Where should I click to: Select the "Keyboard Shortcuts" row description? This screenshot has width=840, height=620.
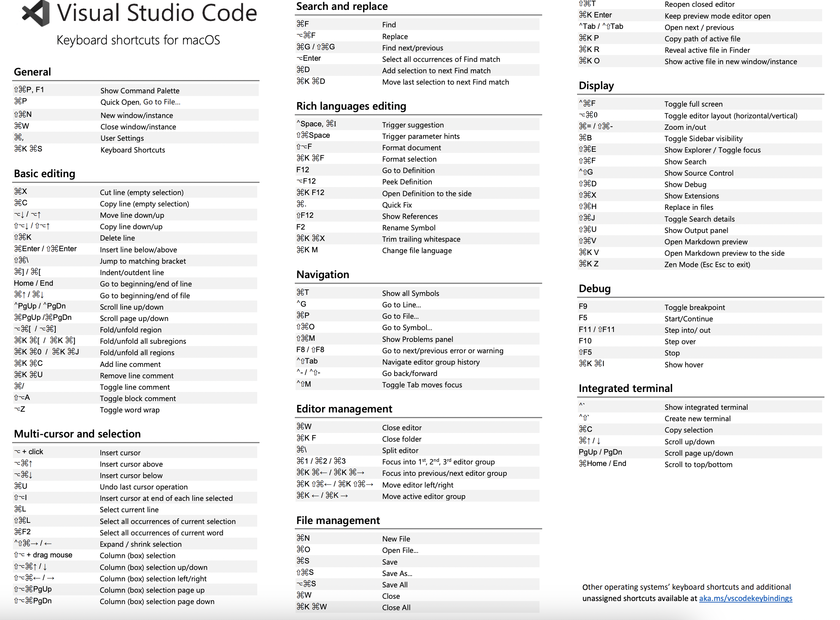[x=133, y=150]
